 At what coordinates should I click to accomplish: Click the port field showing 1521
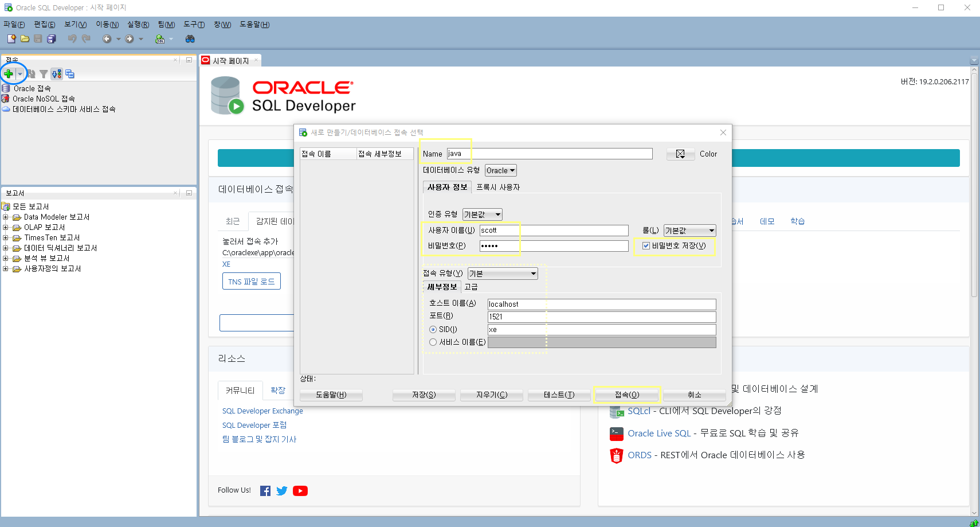(602, 317)
